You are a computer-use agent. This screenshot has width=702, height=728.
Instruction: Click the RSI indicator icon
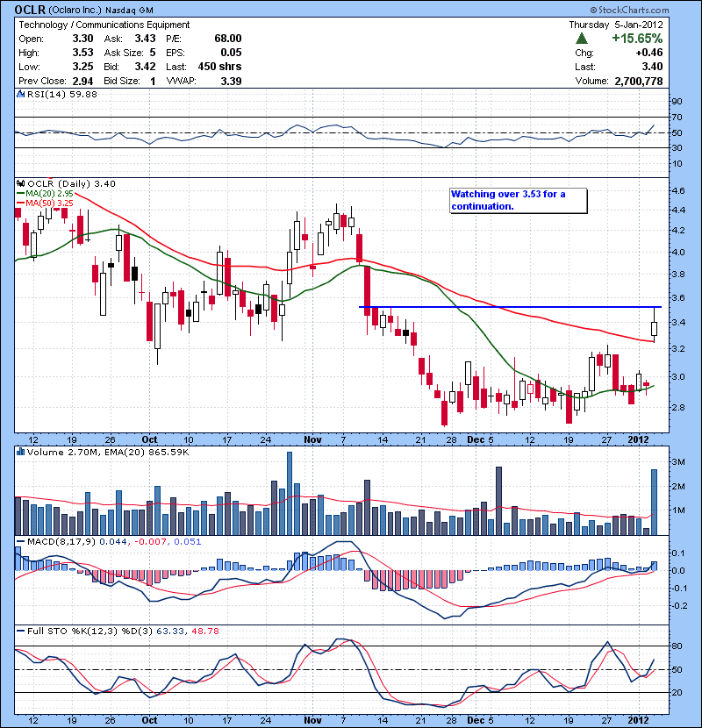pos(20,94)
